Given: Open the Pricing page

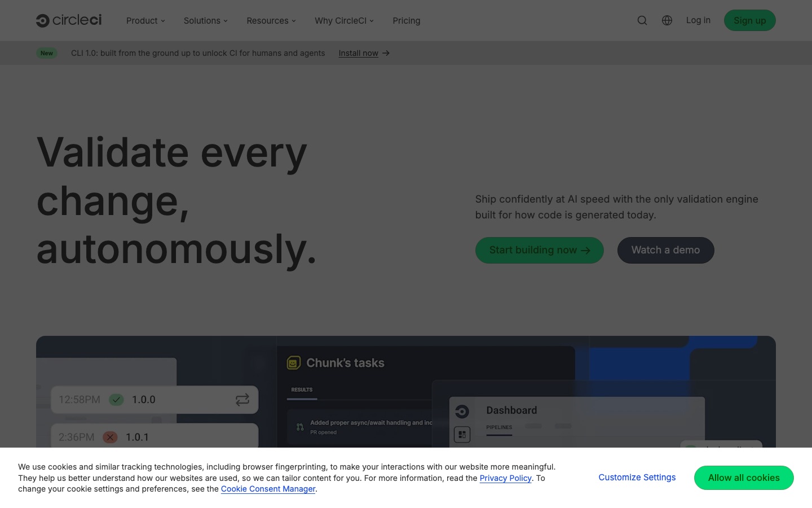Looking at the screenshot, I should (407, 20).
